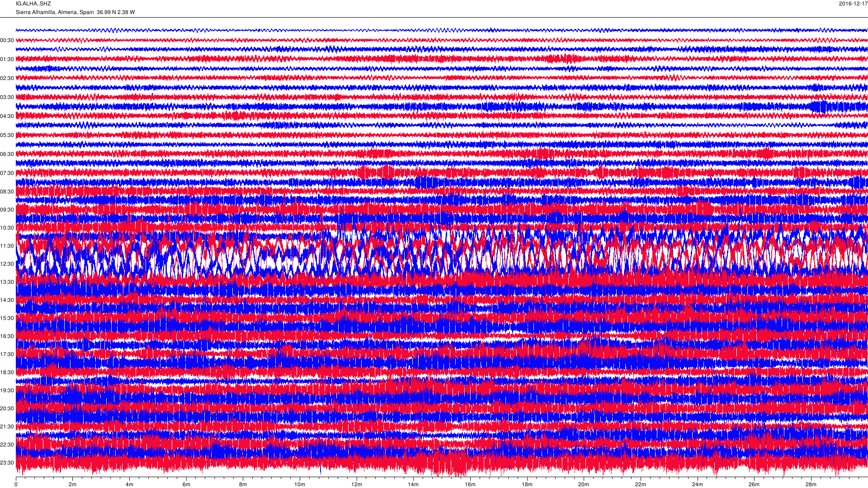Screen dimensions: 868x488
Task: Click the 16m tick label on the axis
Action: point(470,484)
